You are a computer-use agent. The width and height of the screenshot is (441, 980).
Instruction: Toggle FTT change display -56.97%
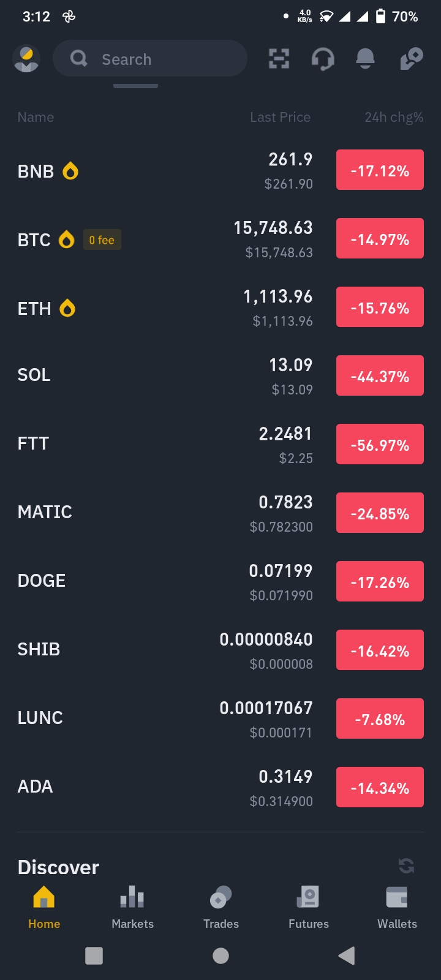(x=380, y=444)
